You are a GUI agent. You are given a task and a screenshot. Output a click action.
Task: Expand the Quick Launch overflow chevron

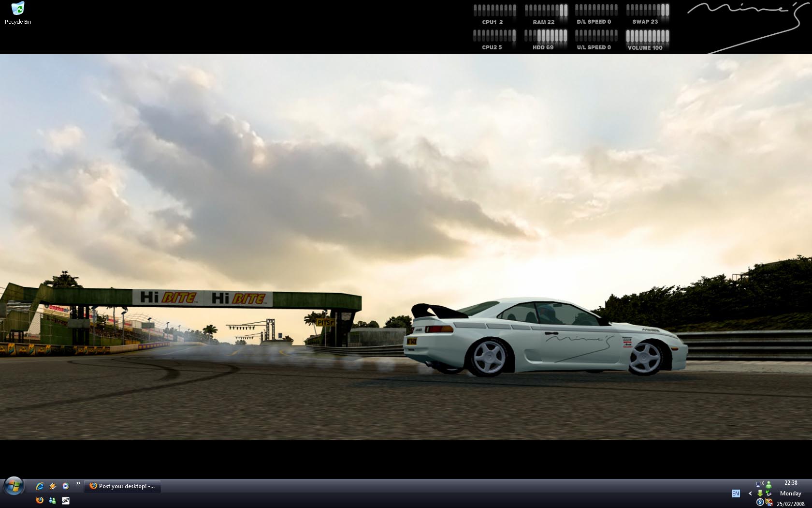click(x=78, y=483)
